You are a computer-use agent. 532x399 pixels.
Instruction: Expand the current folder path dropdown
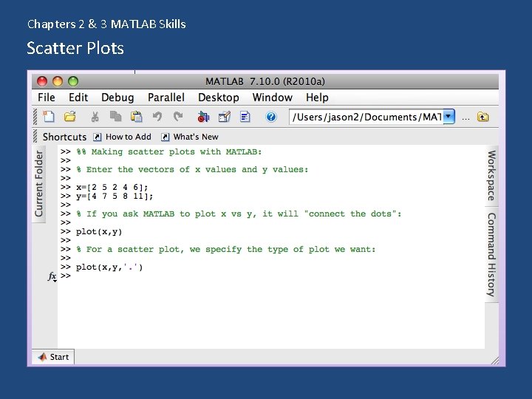click(449, 117)
